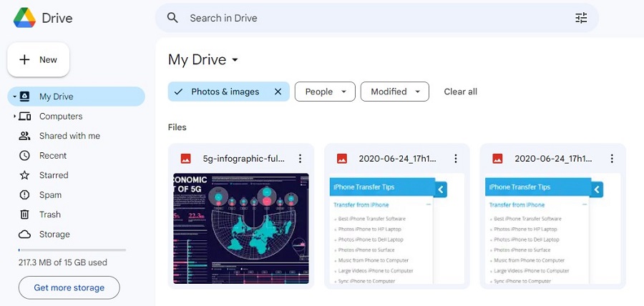Click the Search in Drive field
Viewport: 644px width, 306px height.
[x=376, y=18]
